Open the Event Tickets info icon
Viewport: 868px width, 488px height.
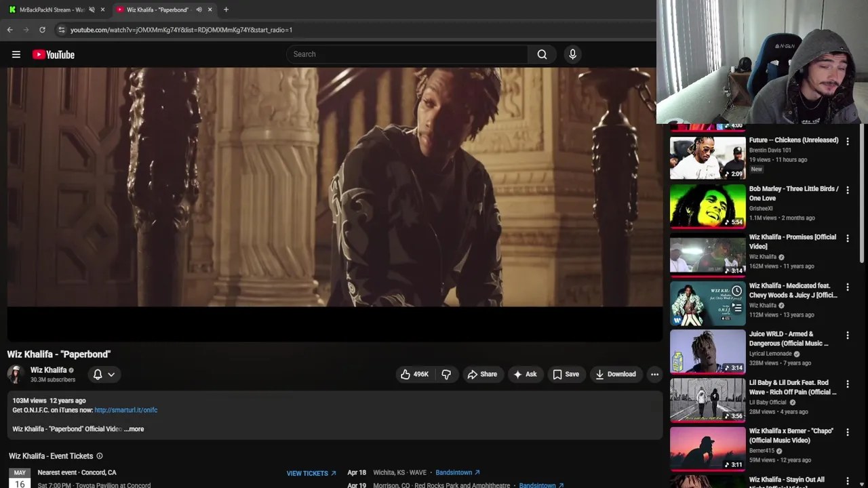point(100,456)
